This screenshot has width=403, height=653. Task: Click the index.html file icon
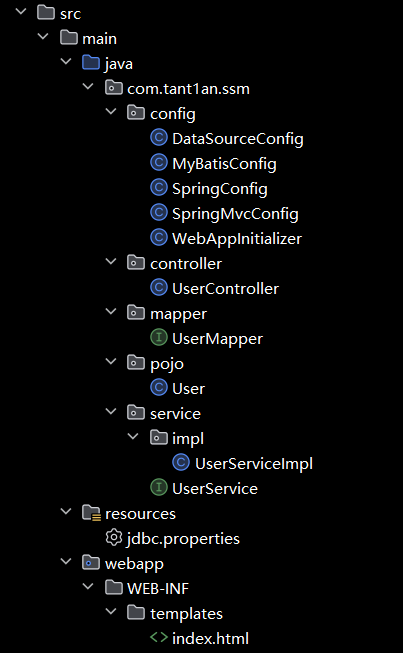(159, 638)
